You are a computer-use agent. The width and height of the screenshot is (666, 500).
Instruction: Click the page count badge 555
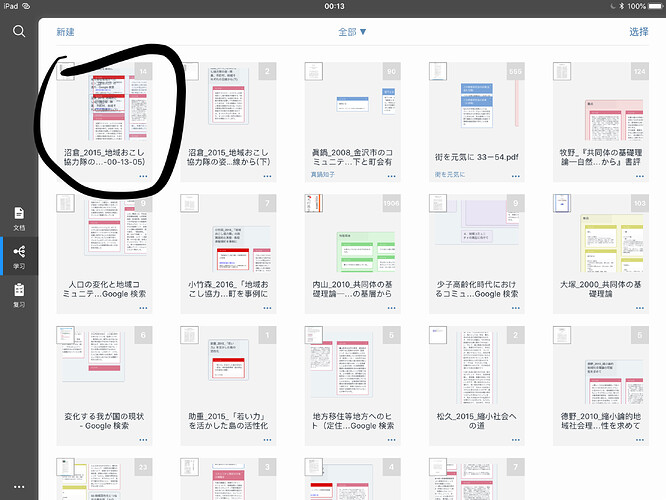click(x=516, y=71)
